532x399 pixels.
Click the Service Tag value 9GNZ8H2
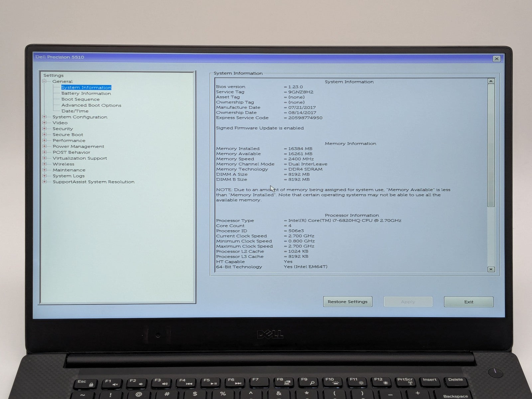(301, 92)
